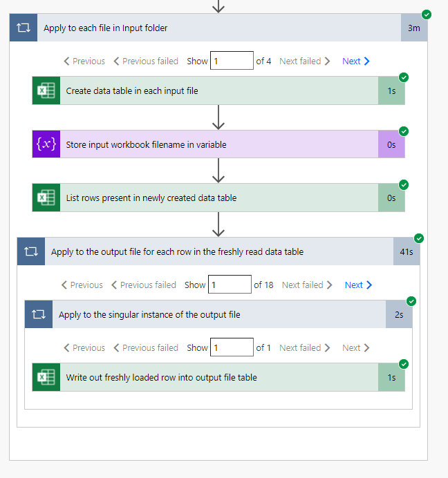Click loop icon of Apply to each file
This screenshot has width=448, height=478.
coord(23,28)
